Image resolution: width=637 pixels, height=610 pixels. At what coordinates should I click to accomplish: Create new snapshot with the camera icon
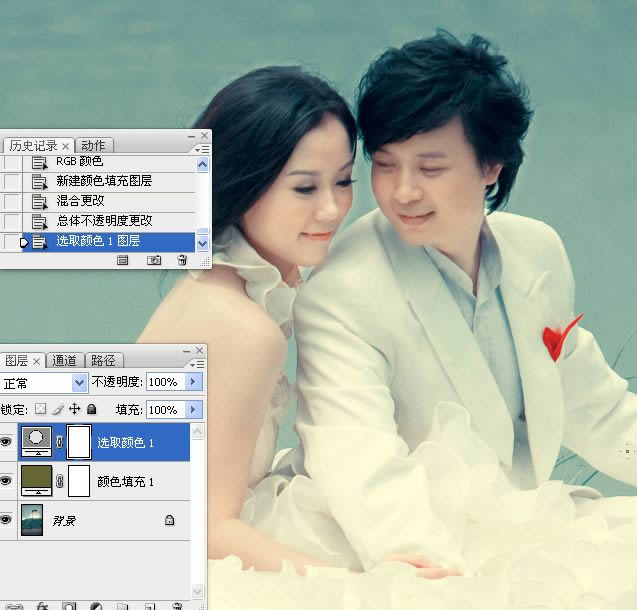(154, 260)
